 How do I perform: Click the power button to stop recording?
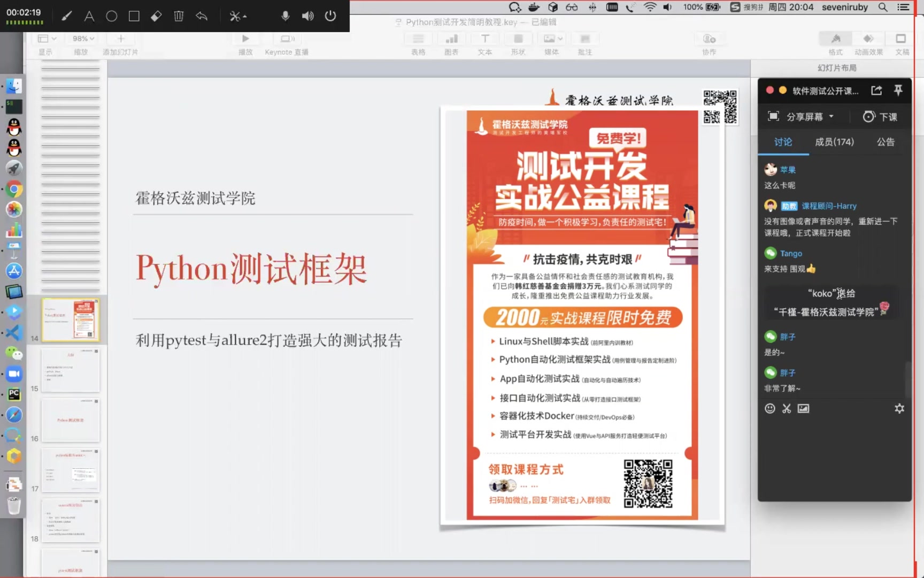(x=330, y=16)
